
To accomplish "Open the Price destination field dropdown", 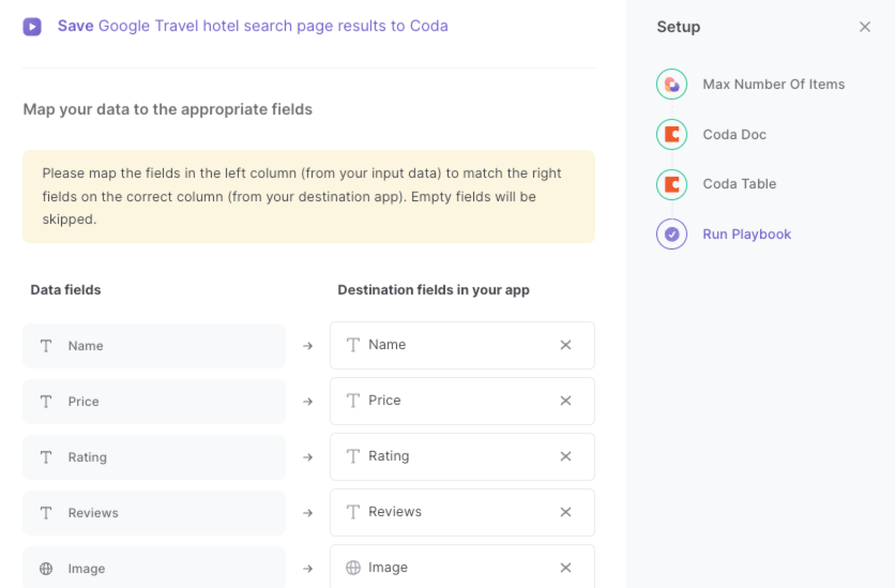I will pos(462,401).
